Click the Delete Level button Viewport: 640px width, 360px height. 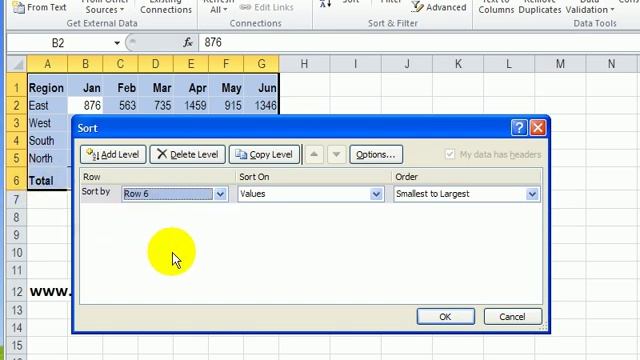pos(187,155)
